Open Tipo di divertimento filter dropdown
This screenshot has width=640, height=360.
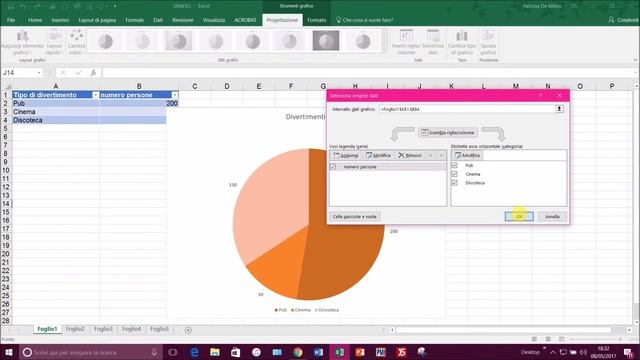(96, 95)
